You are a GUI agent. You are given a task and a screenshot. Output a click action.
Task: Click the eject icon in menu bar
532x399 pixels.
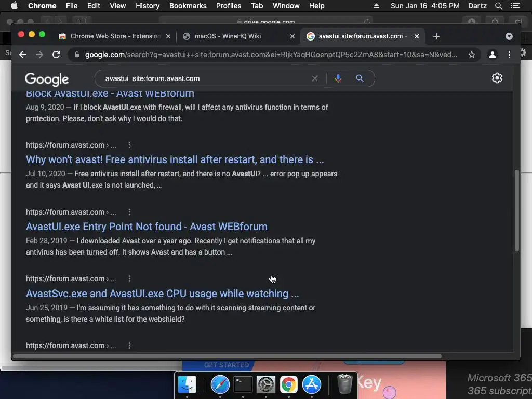click(376, 6)
